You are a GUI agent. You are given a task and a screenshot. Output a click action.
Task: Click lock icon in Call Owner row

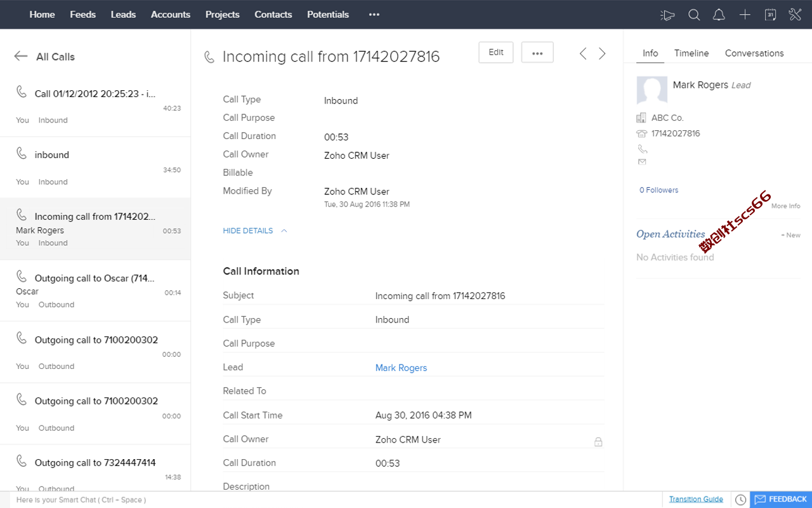598,441
